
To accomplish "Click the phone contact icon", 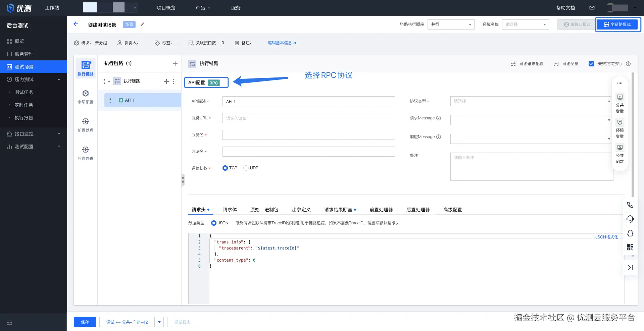I will (x=630, y=205).
